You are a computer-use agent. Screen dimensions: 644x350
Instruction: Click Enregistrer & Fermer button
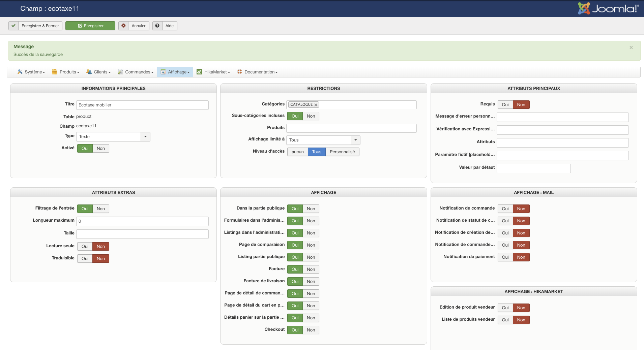[35, 26]
